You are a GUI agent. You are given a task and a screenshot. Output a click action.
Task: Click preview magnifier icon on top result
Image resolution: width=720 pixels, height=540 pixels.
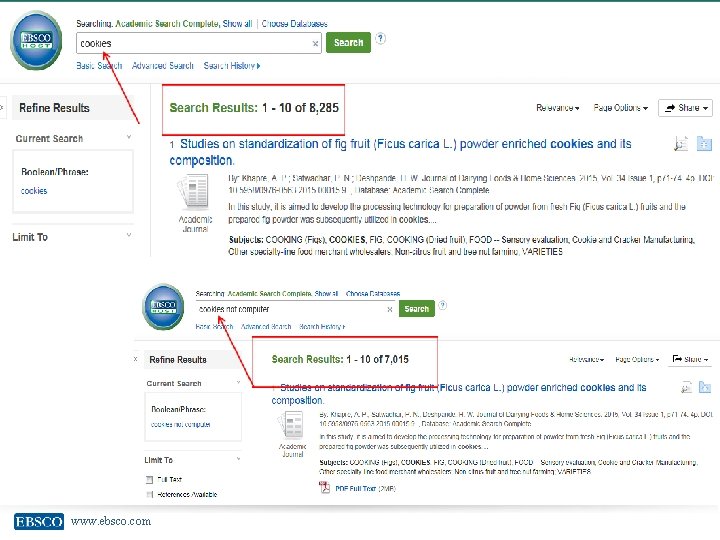681,144
